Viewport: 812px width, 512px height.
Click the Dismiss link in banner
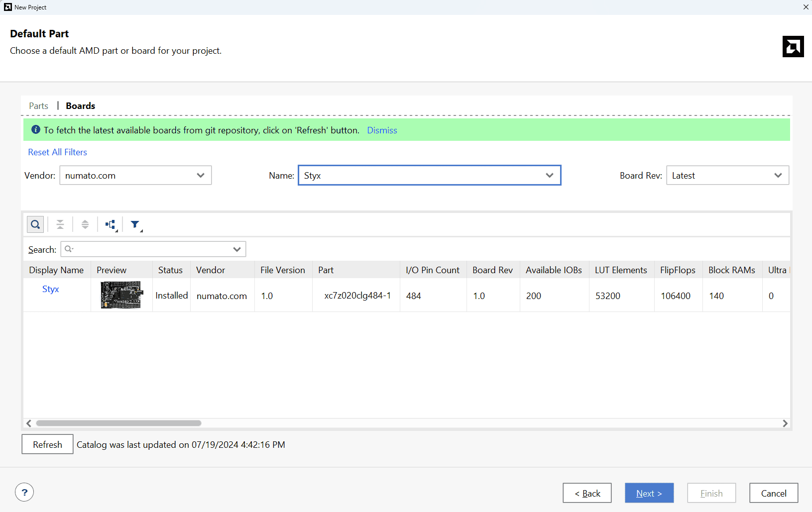[x=382, y=130]
